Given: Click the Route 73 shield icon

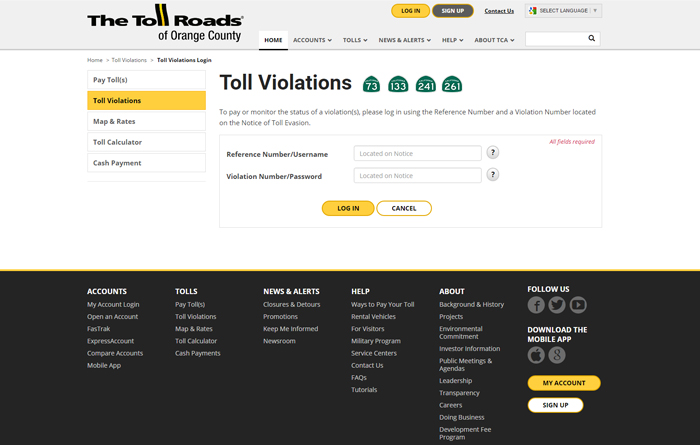Looking at the screenshot, I should pyautogui.click(x=371, y=84).
